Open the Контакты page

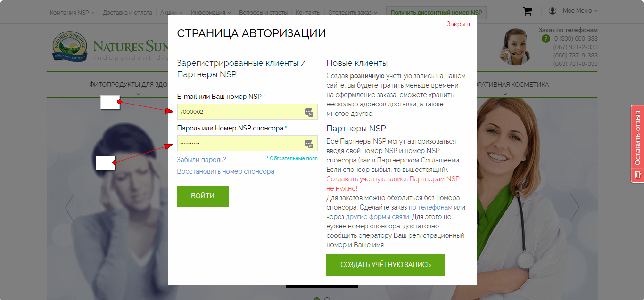(308, 12)
